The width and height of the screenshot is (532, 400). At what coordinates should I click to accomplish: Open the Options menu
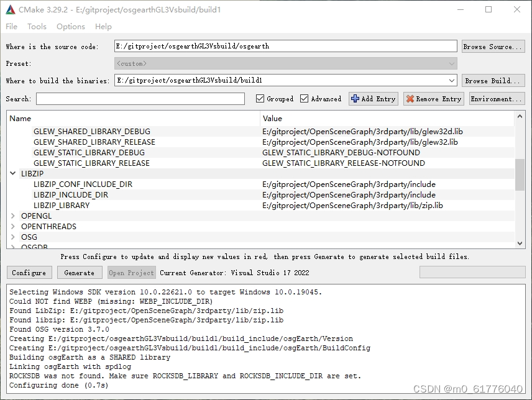70,26
